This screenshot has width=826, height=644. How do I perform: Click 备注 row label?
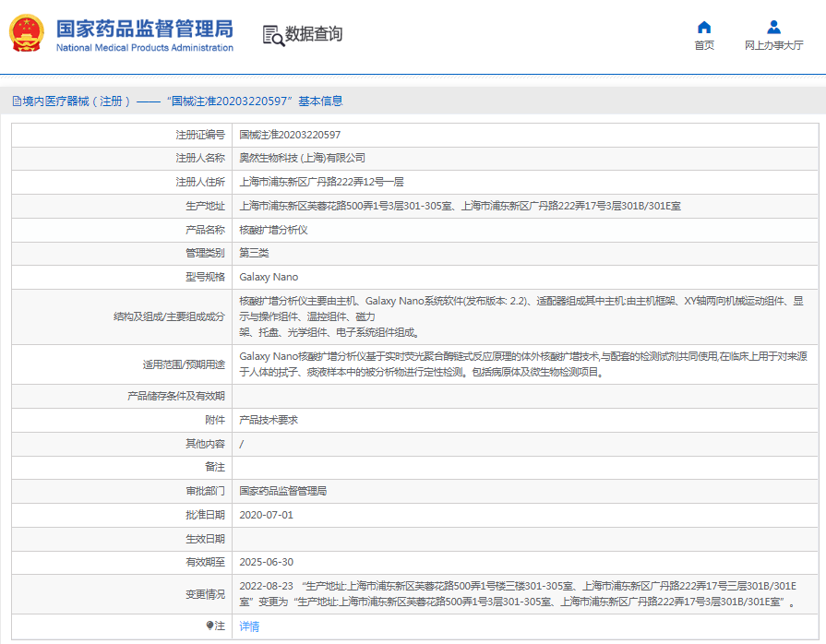pos(215,467)
